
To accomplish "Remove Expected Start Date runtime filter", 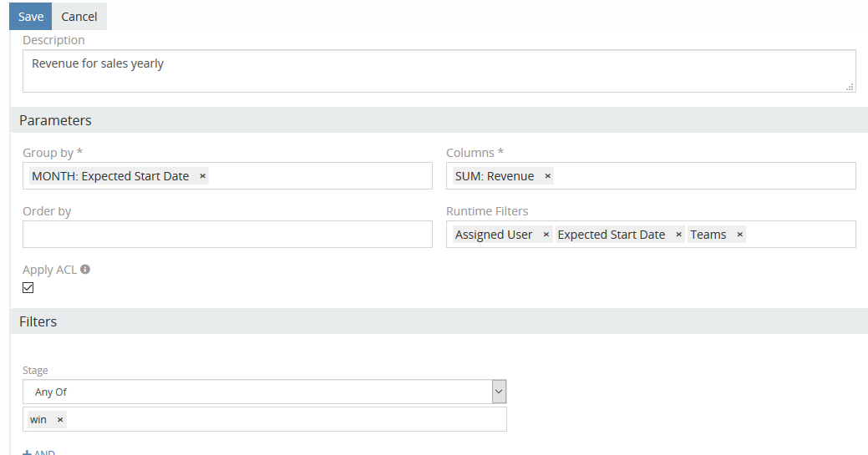I will tap(678, 235).
